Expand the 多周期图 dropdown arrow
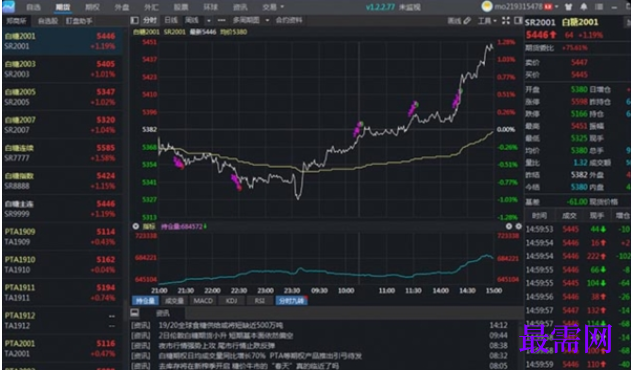Viewport: 631px width, 370px height. pyautogui.click(x=267, y=20)
